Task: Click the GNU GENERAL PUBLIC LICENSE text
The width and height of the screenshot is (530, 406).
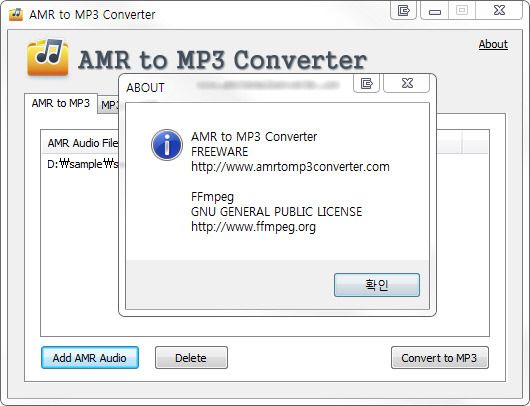Action: pyautogui.click(x=276, y=212)
